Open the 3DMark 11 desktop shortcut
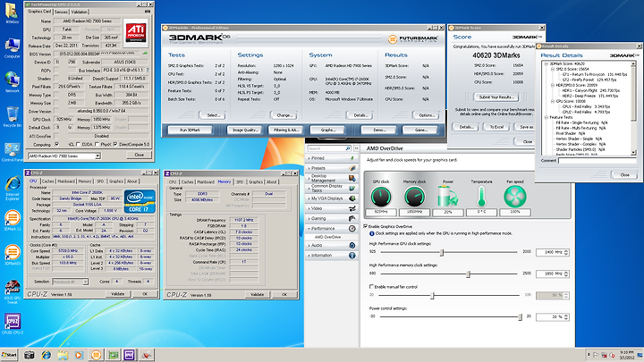Screen dimensions: 644x362 pos(13,221)
